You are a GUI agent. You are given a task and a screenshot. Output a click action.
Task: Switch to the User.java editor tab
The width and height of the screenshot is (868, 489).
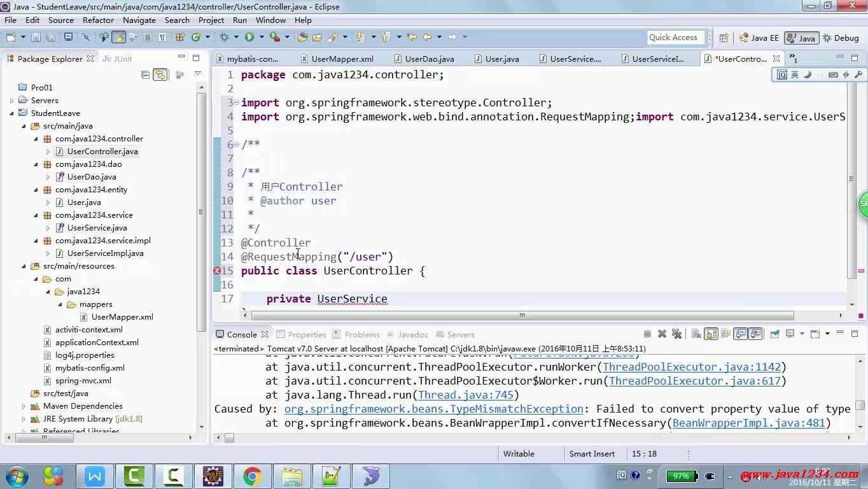point(496,59)
